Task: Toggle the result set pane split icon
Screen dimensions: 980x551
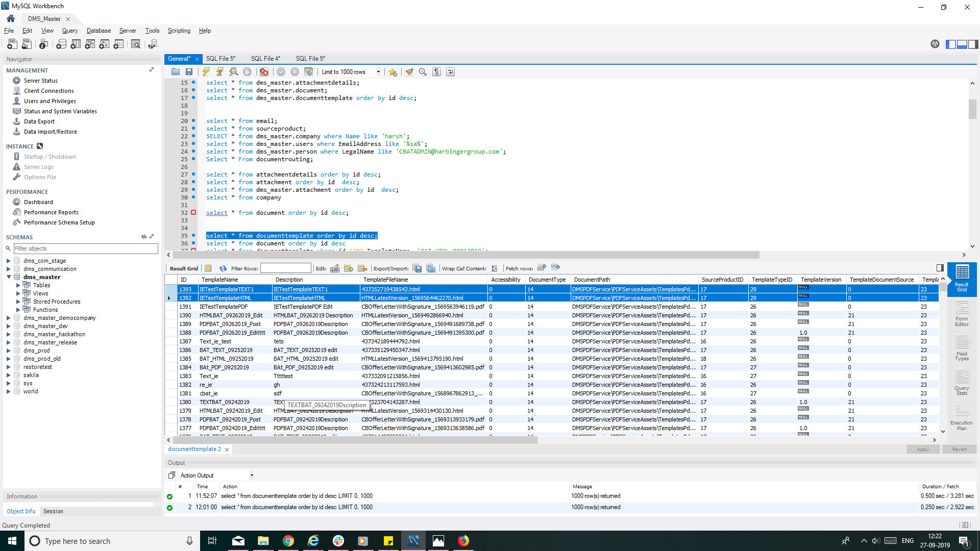Action: 940,268
